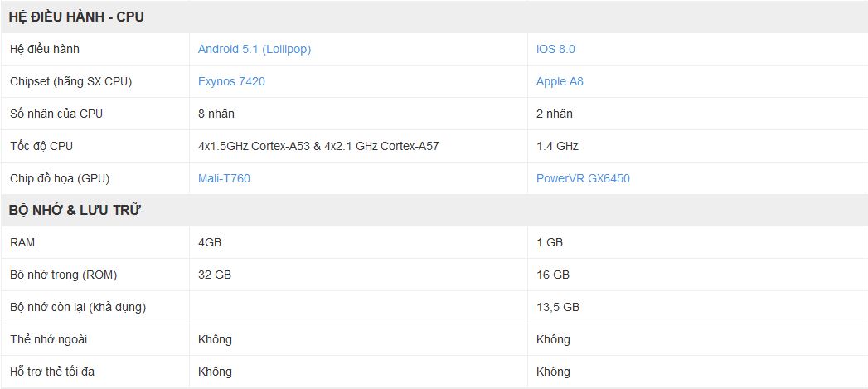Open the Exynos 7420 chipset link
The image size is (868, 389).
pyautogui.click(x=231, y=81)
